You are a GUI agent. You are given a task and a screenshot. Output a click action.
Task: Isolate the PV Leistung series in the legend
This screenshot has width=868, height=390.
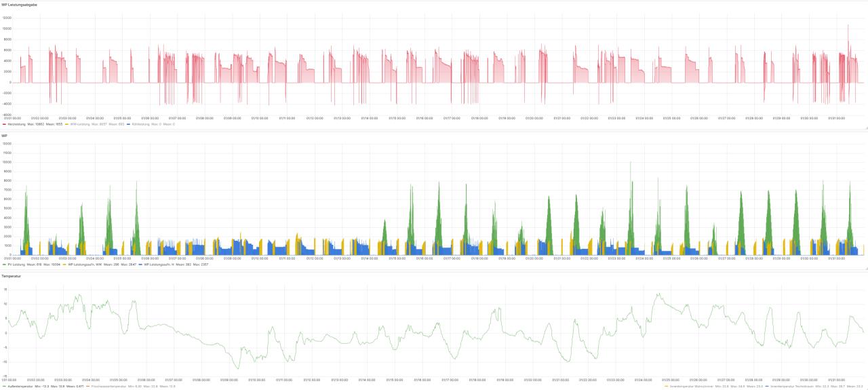click(x=15, y=265)
